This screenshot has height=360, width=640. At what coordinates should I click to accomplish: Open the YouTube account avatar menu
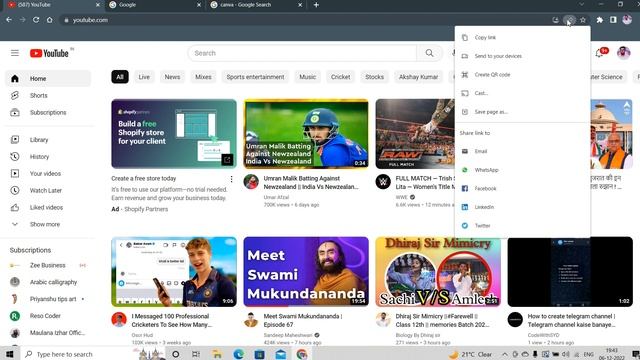[623, 53]
